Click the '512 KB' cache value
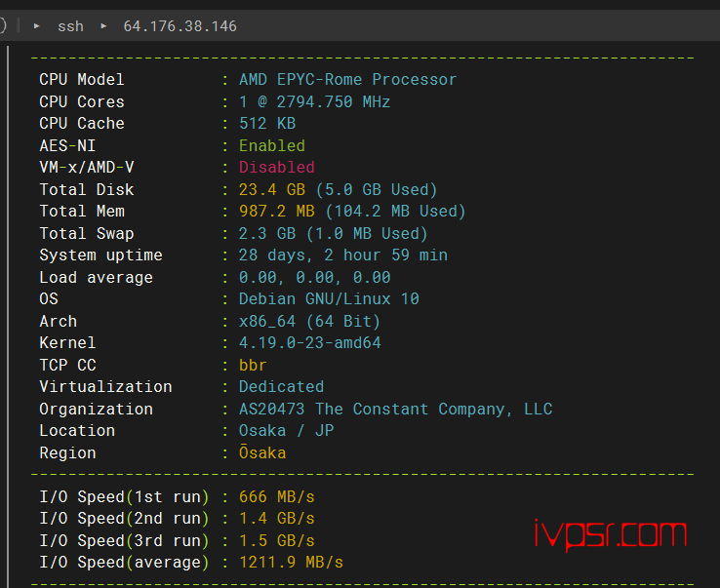This screenshot has width=720, height=588. 267,124
